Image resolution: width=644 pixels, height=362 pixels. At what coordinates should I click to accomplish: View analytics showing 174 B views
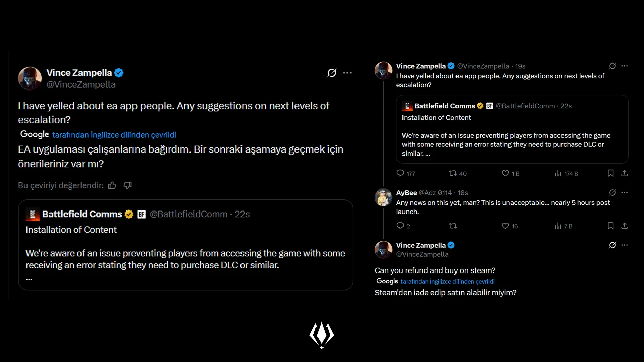pyautogui.click(x=558, y=173)
